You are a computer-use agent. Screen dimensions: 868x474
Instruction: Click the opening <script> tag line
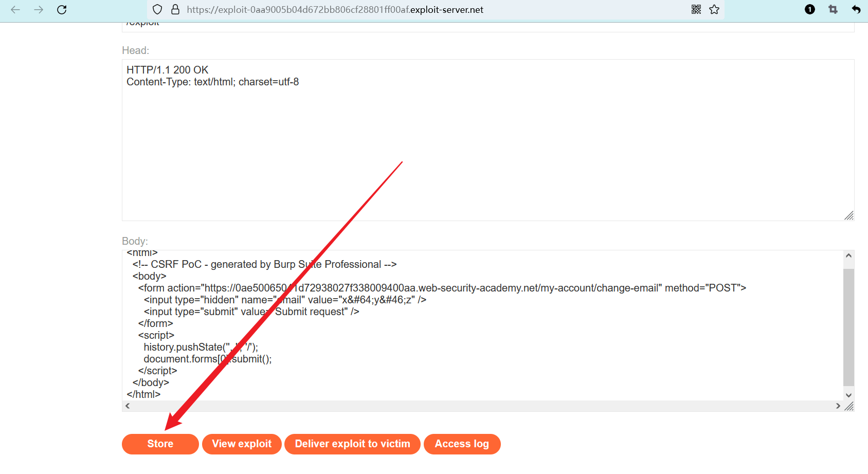coord(156,335)
